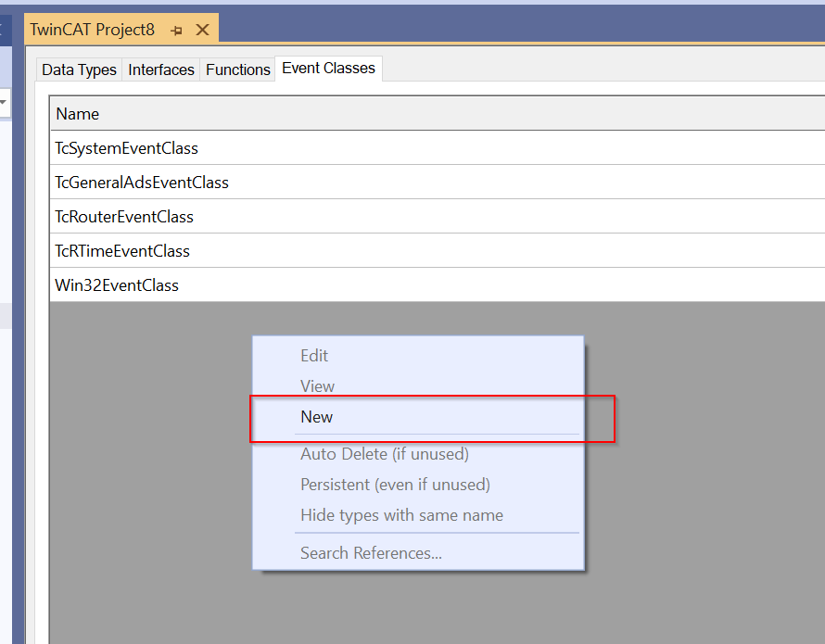Screen dimensions: 825x644
Task: Choose View in the context menu
Action: coord(418,385)
